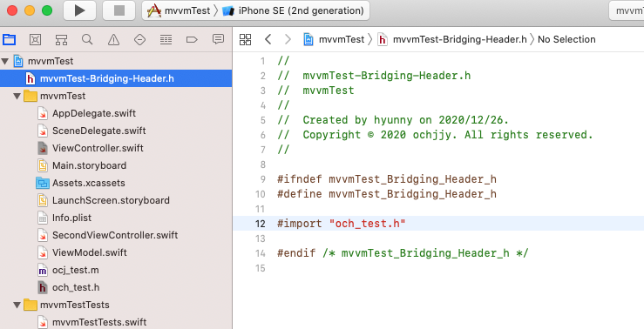
Task: Open the mvvmTest scheme selector
Action: [x=179, y=10]
